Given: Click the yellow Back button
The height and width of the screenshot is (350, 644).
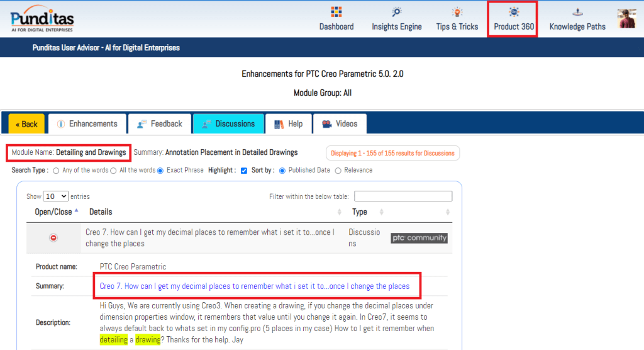Looking at the screenshot, I should pos(26,124).
